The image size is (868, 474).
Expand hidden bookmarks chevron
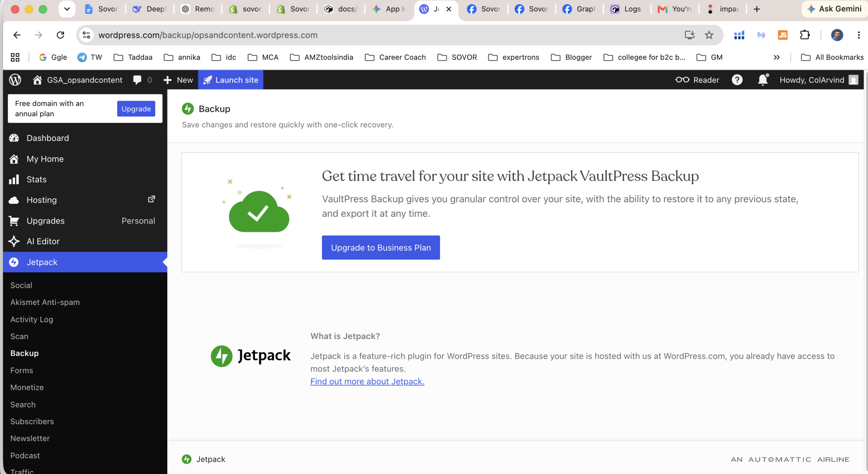point(777,57)
